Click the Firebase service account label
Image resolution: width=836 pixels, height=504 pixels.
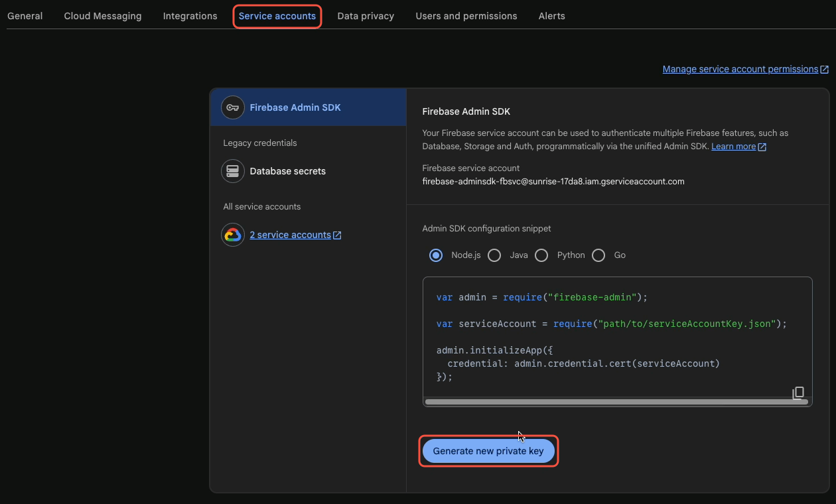point(471,168)
